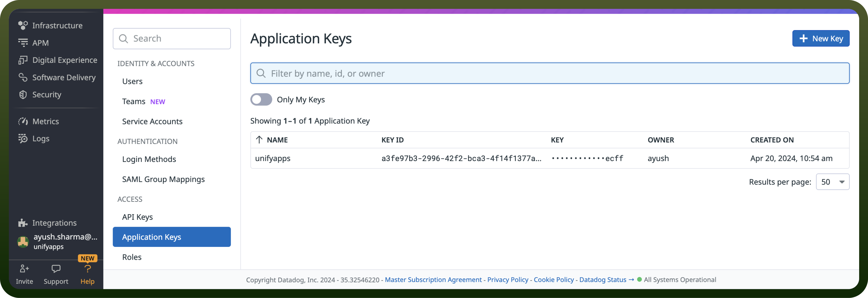This screenshot has height=298, width=868.
Task: Click the Security shield icon
Action: tap(23, 95)
